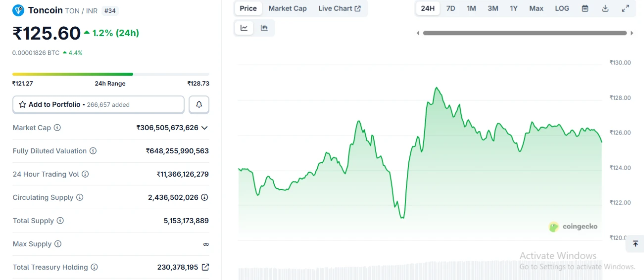Image resolution: width=644 pixels, height=280 pixels.
Task: Select the 1M time range
Action: point(471,8)
